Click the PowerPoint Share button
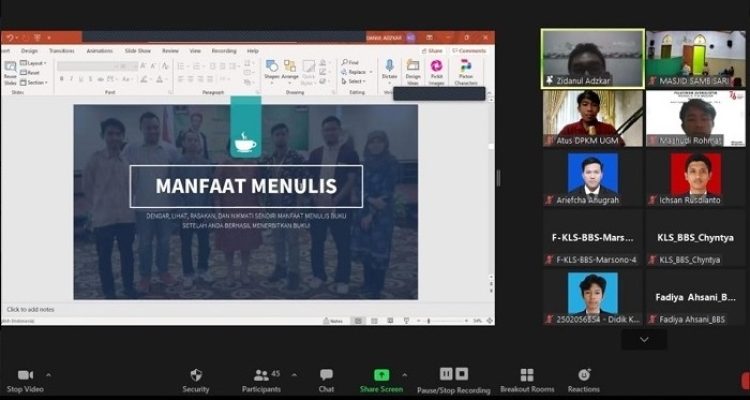 click(433, 51)
